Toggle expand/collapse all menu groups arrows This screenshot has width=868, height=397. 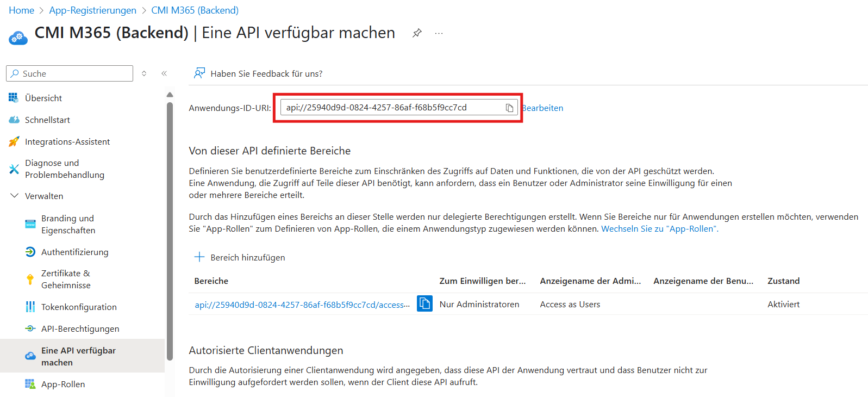pos(144,73)
